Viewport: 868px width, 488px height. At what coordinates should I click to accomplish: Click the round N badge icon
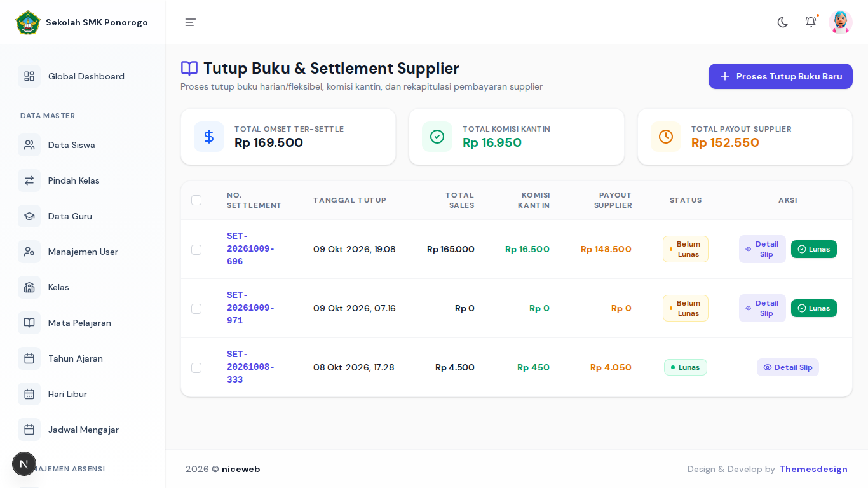click(x=24, y=464)
